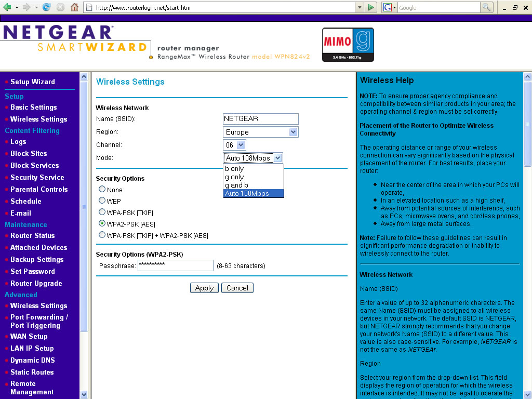Select the None security option
This screenshot has width=532, height=399.
(x=102, y=189)
